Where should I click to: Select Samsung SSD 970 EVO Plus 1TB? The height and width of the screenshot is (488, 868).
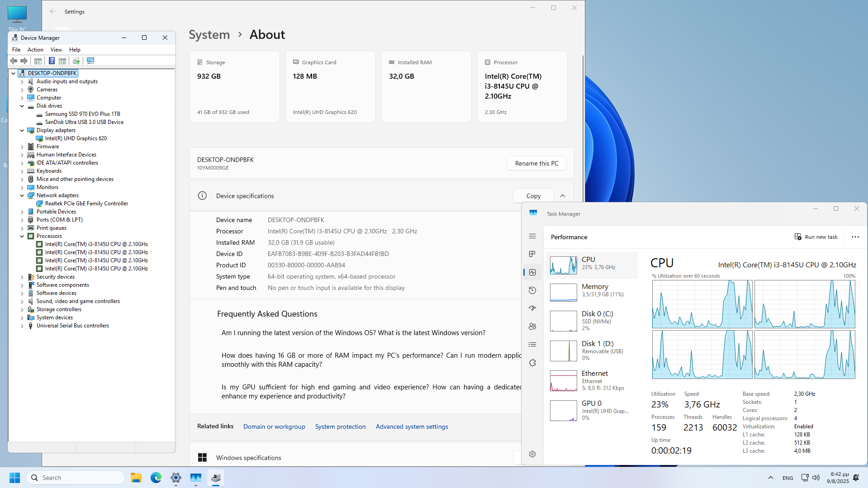click(82, 114)
